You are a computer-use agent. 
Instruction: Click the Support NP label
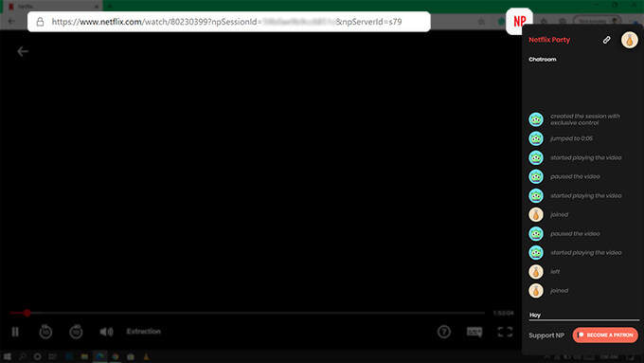coord(546,336)
